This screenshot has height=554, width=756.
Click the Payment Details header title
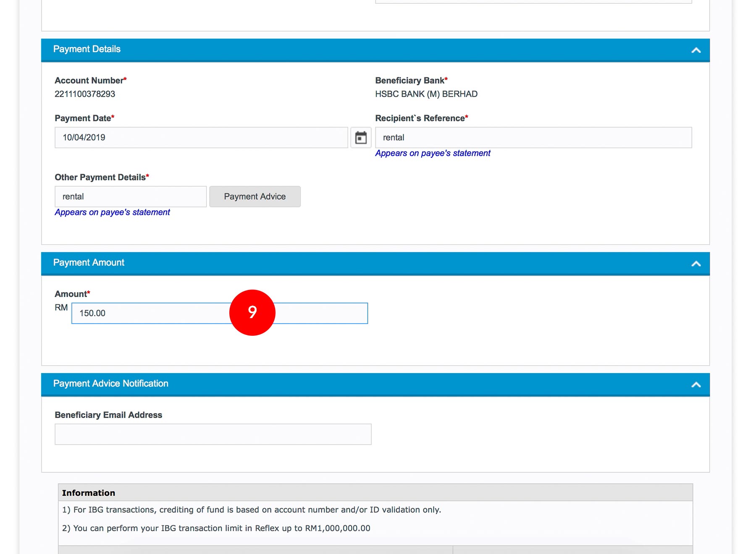(87, 49)
